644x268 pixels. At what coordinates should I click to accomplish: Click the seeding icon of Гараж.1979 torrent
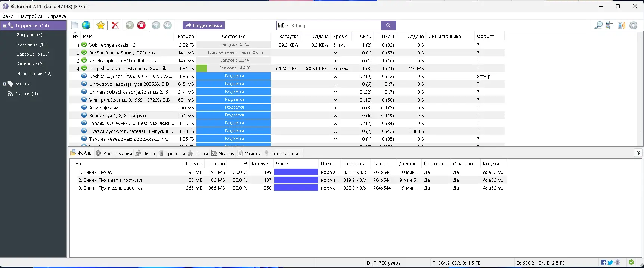[84, 123]
